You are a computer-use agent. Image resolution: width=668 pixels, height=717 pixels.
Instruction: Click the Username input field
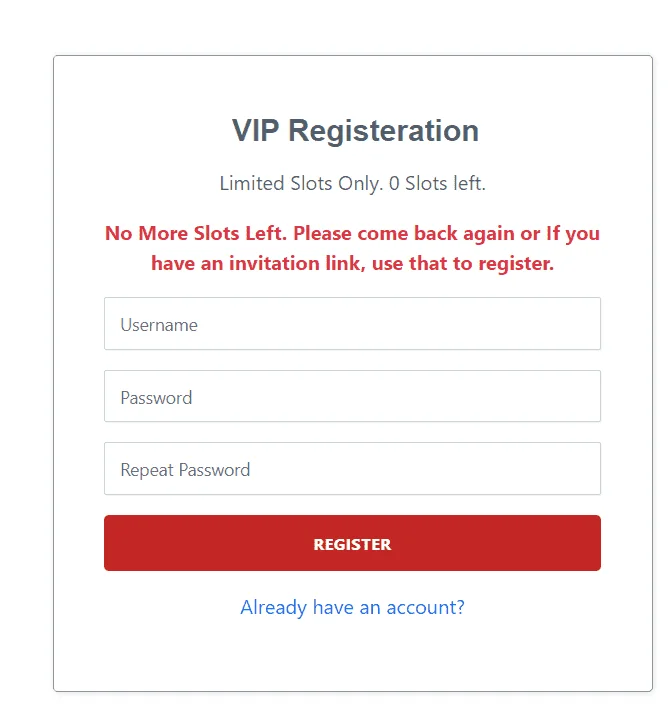click(x=352, y=324)
